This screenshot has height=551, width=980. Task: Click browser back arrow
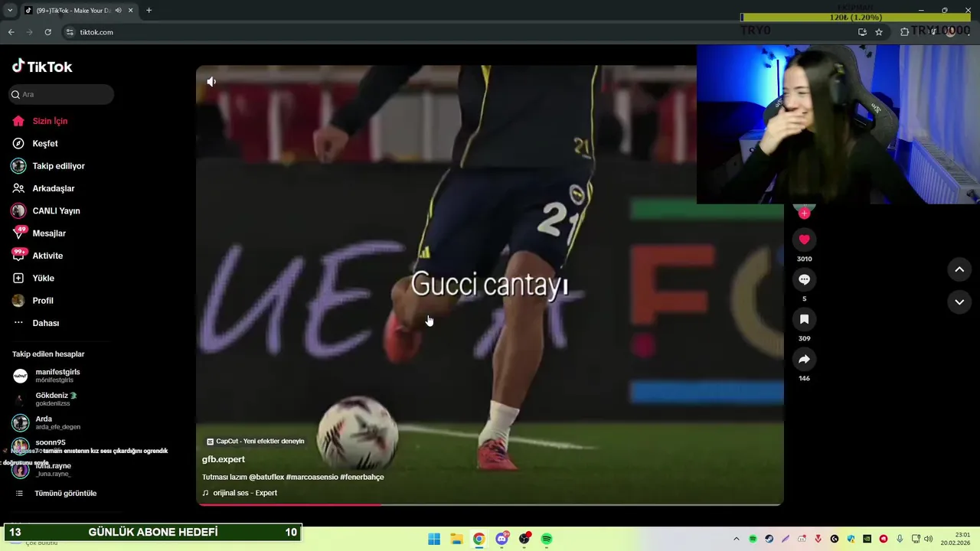pyautogui.click(x=11, y=32)
